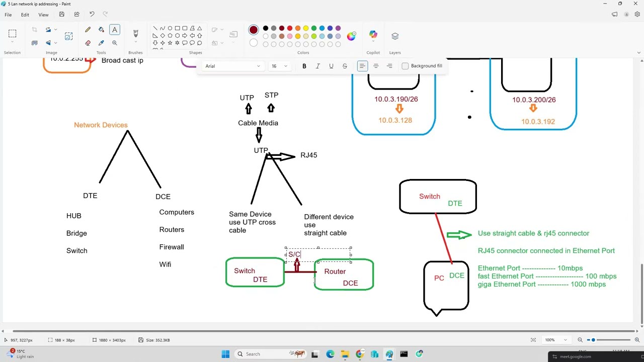Click the taskbar Search box
The width and height of the screenshot is (644, 362).
[271, 354]
